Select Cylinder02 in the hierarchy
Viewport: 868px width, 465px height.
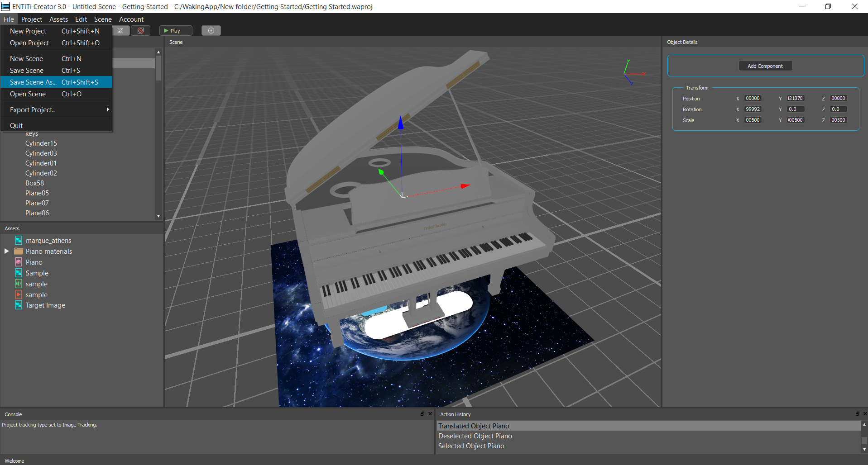41,173
